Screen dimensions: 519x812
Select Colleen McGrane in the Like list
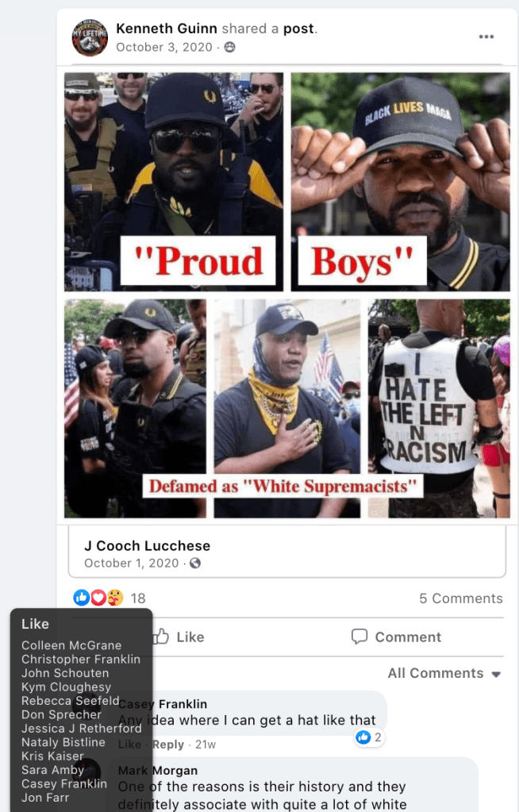point(71,645)
